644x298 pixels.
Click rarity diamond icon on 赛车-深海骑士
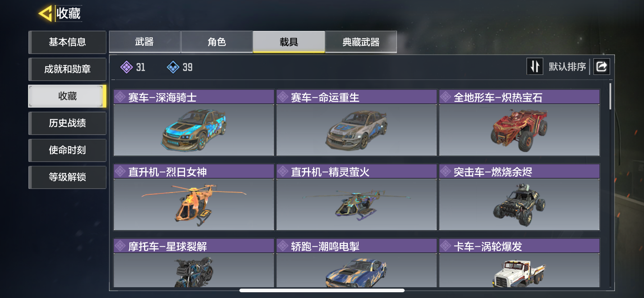(120, 97)
